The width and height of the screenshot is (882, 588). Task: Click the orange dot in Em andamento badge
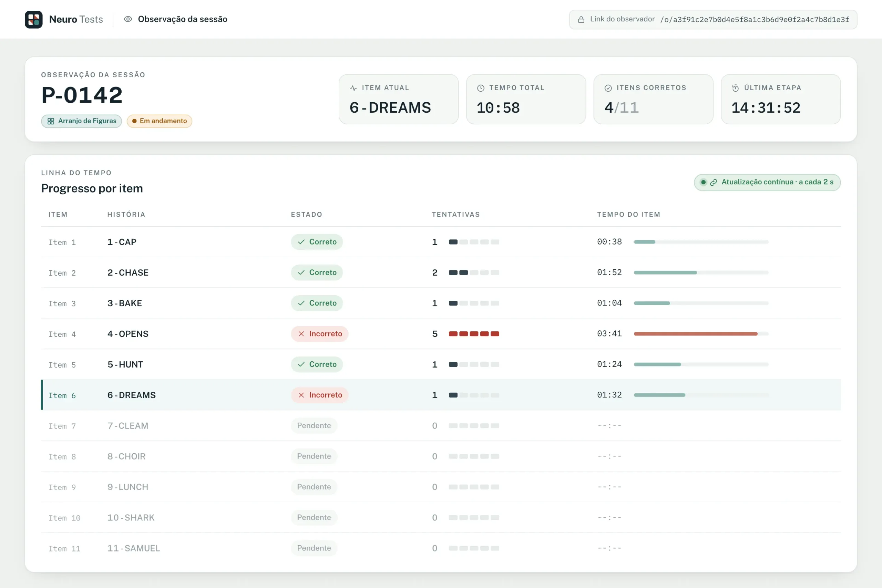(x=134, y=121)
